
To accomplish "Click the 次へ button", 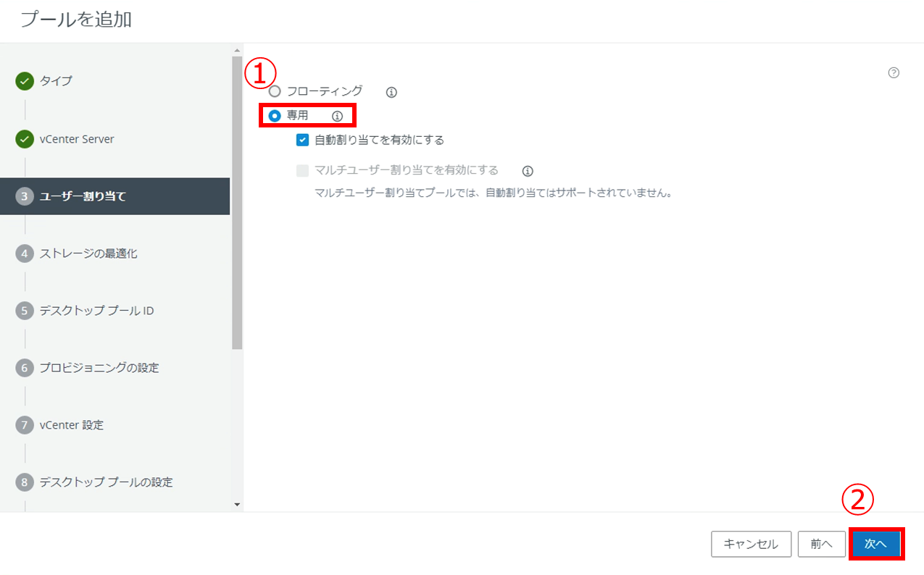I will 875,544.
